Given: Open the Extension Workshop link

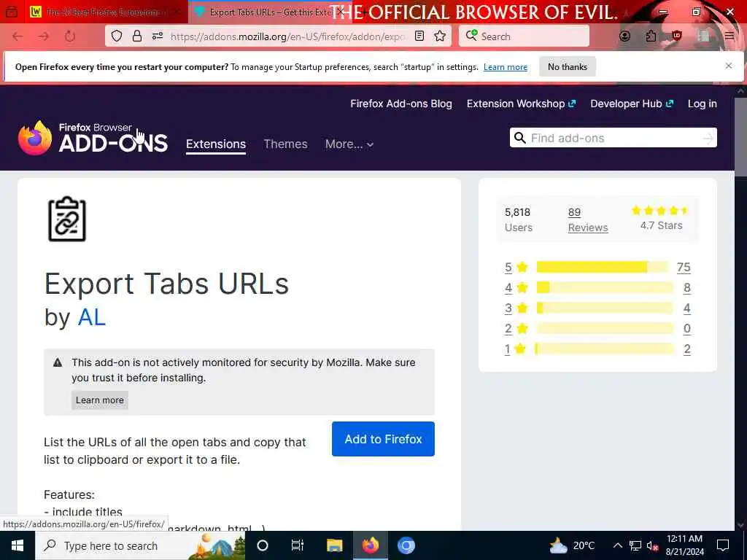Looking at the screenshot, I should [521, 104].
